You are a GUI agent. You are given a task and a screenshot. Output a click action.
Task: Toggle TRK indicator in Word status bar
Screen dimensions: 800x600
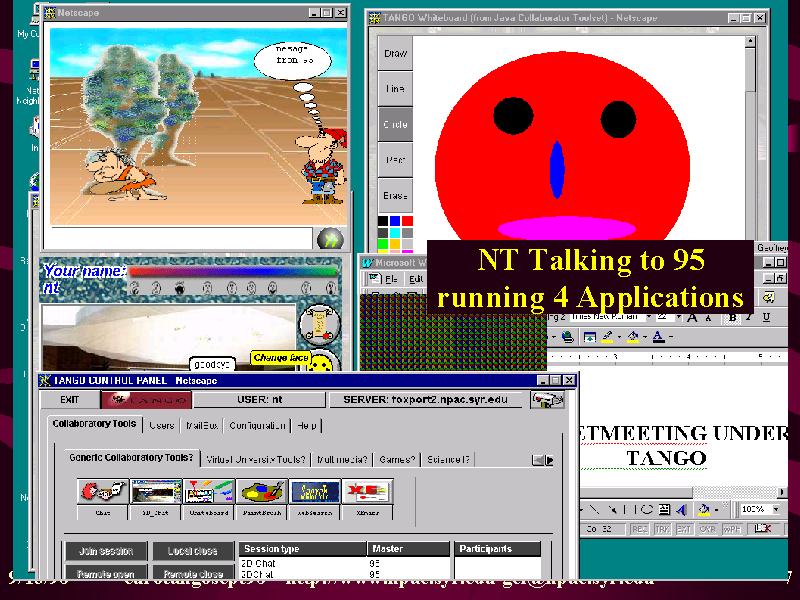(x=662, y=529)
